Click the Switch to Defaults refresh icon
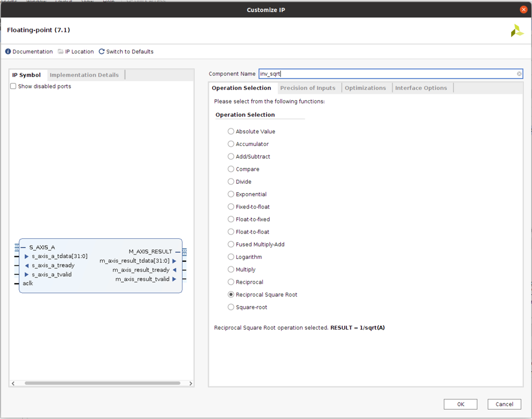The width and height of the screenshot is (532, 419). [102, 52]
